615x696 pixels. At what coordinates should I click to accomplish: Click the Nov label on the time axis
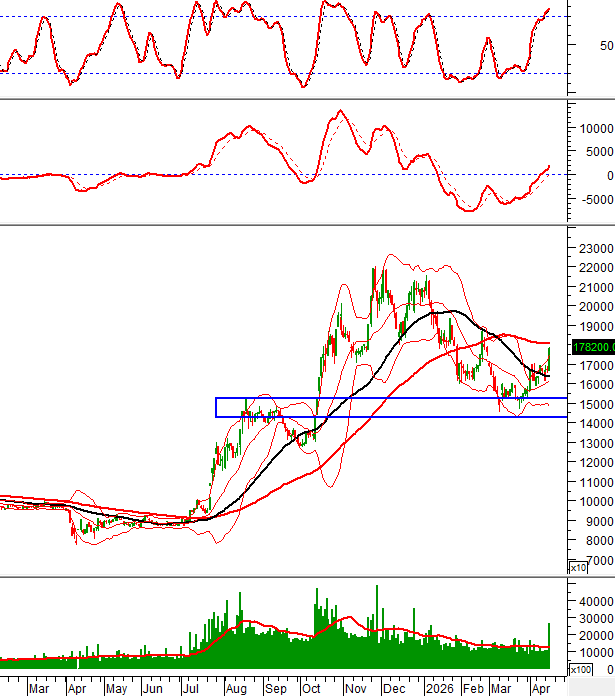(x=355, y=689)
